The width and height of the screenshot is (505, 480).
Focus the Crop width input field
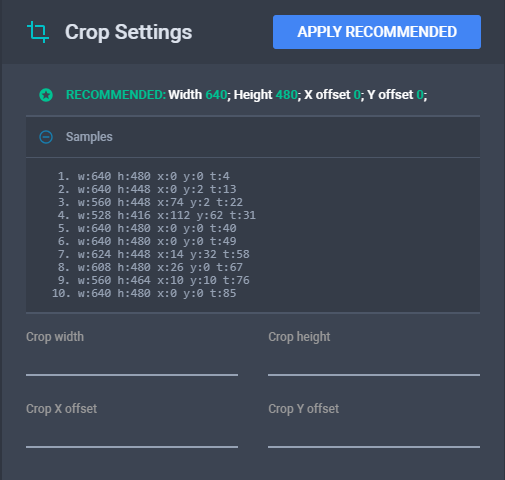132,363
